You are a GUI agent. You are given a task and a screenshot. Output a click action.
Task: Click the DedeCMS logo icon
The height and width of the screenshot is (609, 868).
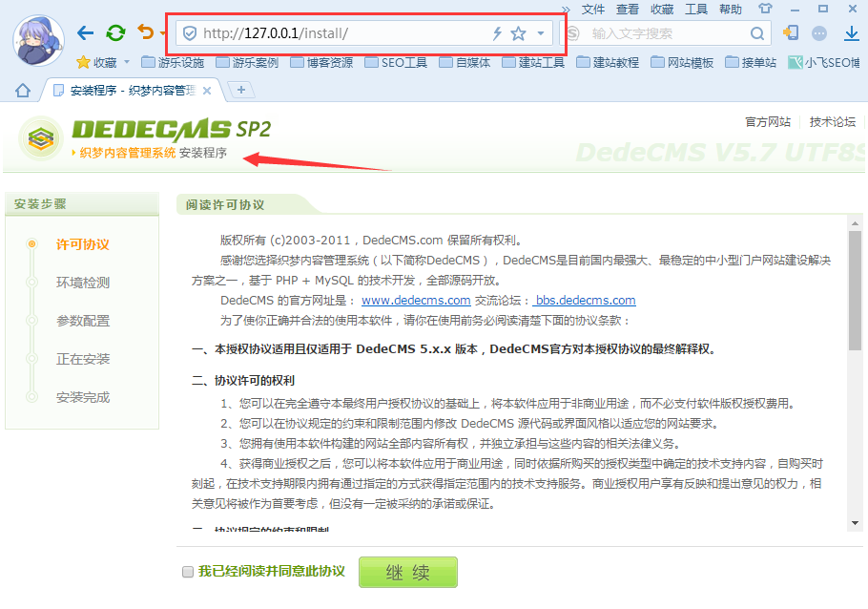tap(41, 138)
